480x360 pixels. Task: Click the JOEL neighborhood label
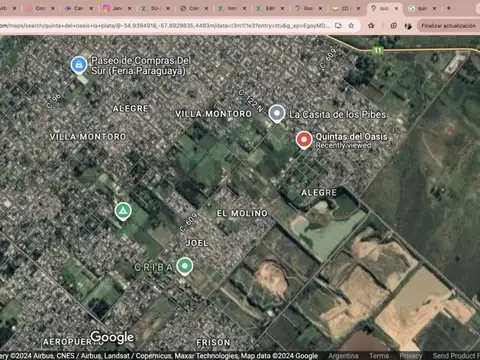tap(197, 243)
